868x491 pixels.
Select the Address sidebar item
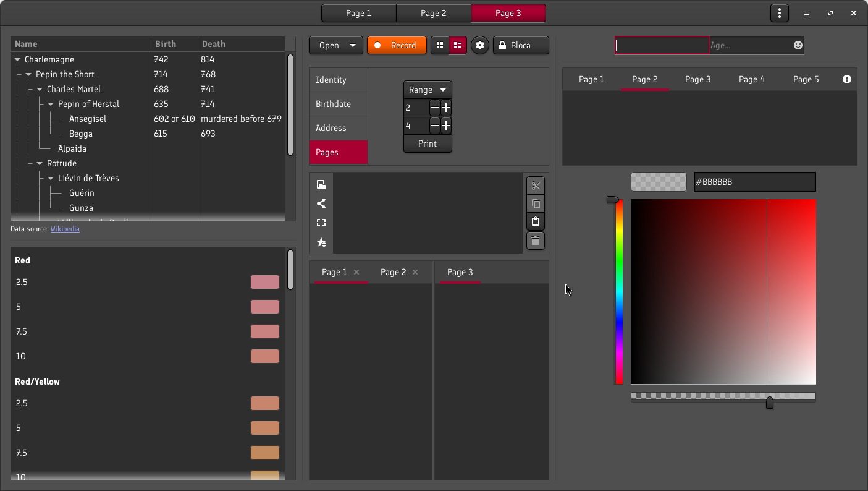(x=339, y=128)
